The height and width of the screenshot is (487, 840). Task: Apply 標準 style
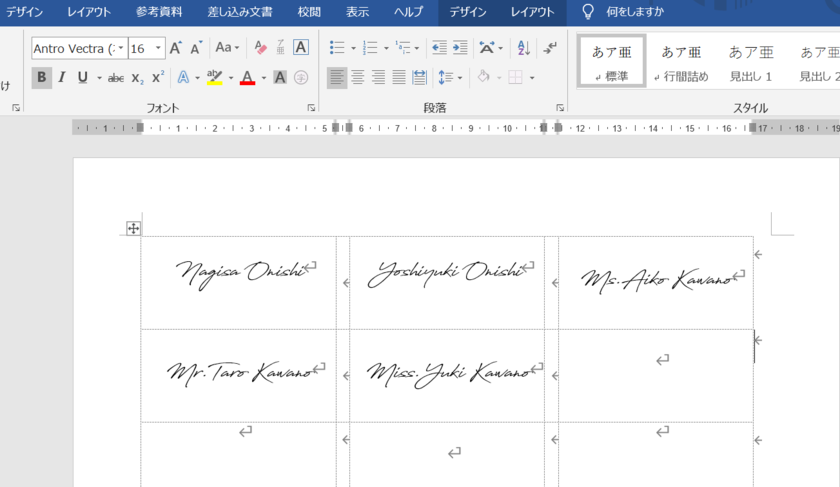(612, 61)
